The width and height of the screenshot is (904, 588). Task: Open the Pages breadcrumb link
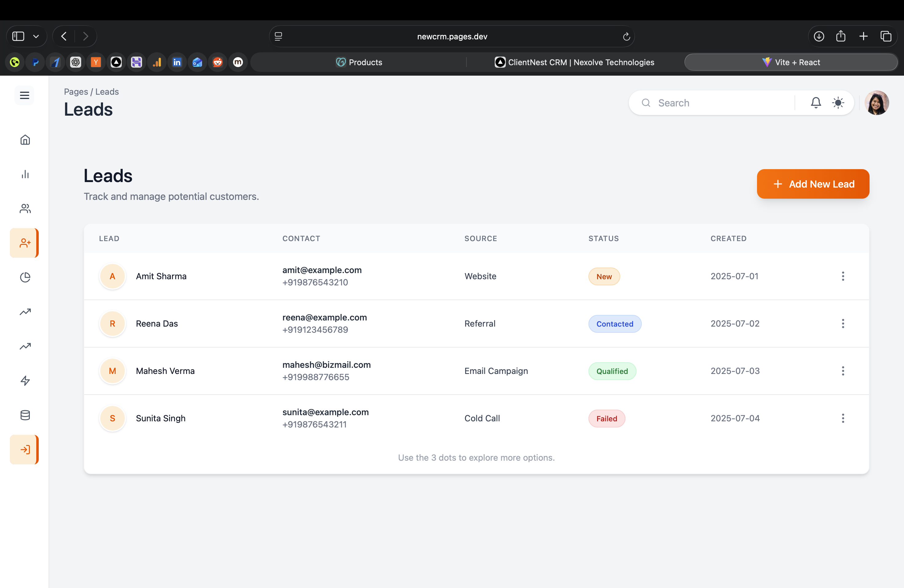pyautogui.click(x=76, y=92)
